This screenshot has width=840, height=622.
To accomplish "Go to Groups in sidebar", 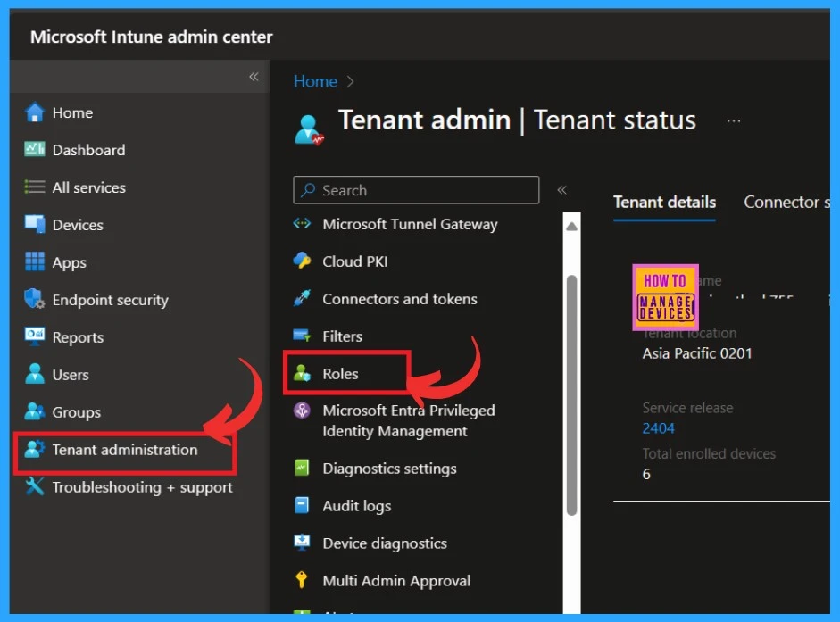I will pyautogui.click(x=76, y=412).
